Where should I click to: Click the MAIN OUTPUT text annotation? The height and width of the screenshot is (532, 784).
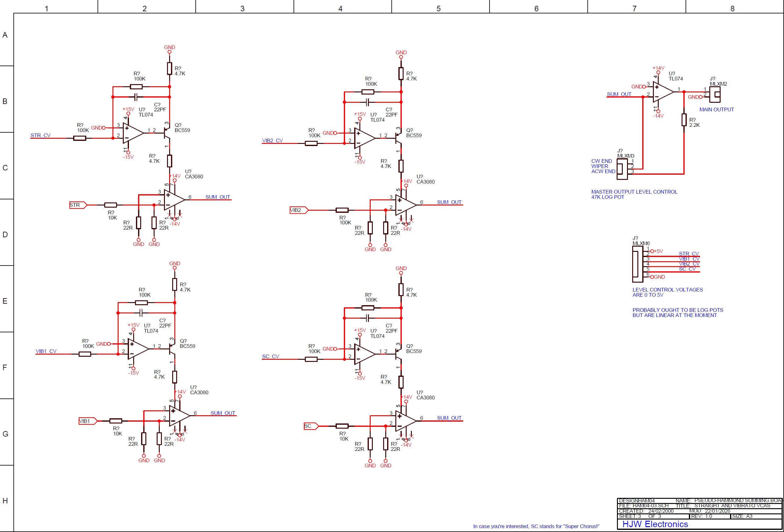(716, 110)
